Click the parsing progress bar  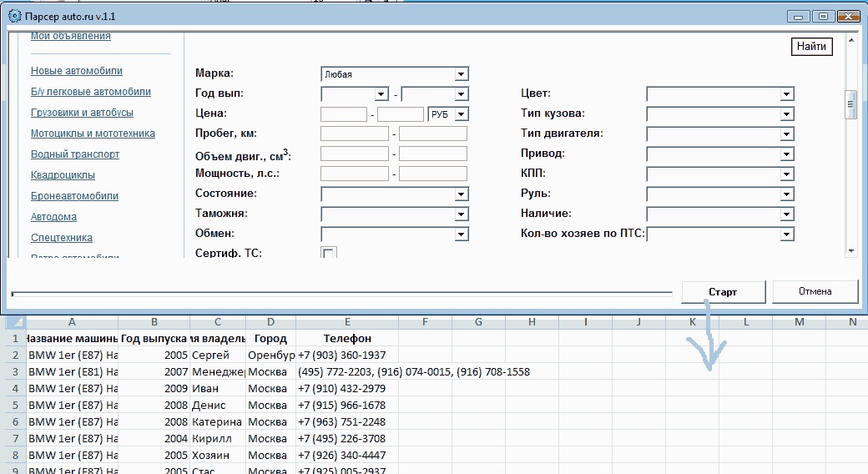click(x=341, y=294)
